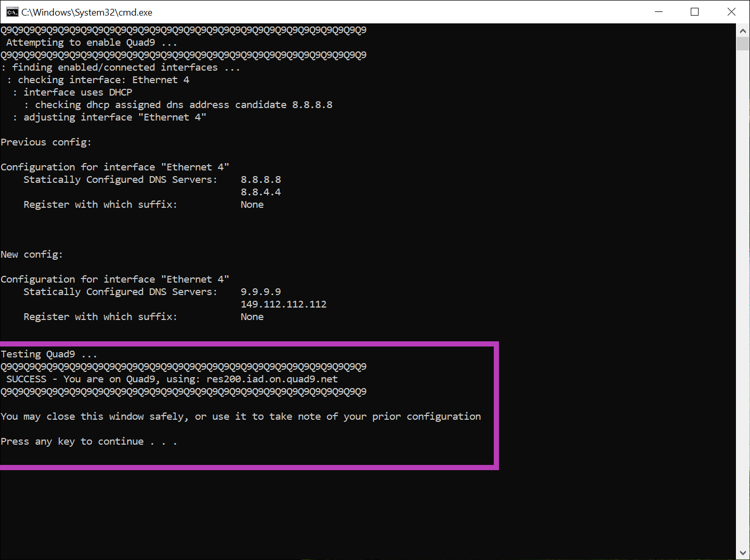Click new DNS server 9.9.9.9
Image resolution: width=750 pixels, height=560 pixels.
pos(261,292)
